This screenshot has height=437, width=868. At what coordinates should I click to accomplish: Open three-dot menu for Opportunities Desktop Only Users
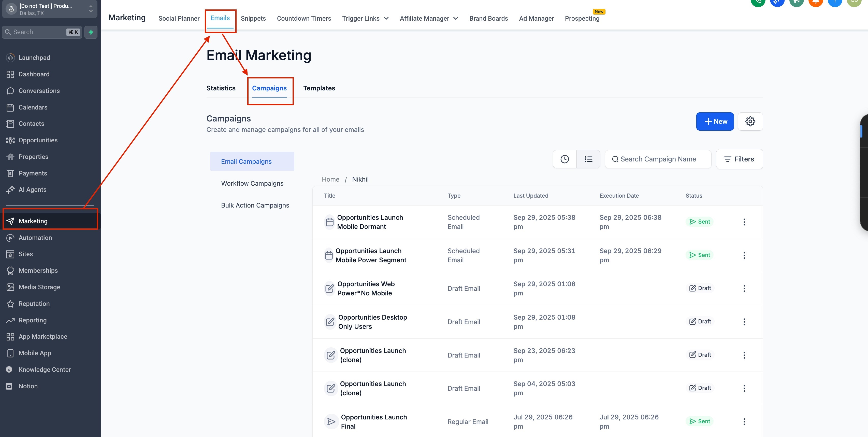744,322
